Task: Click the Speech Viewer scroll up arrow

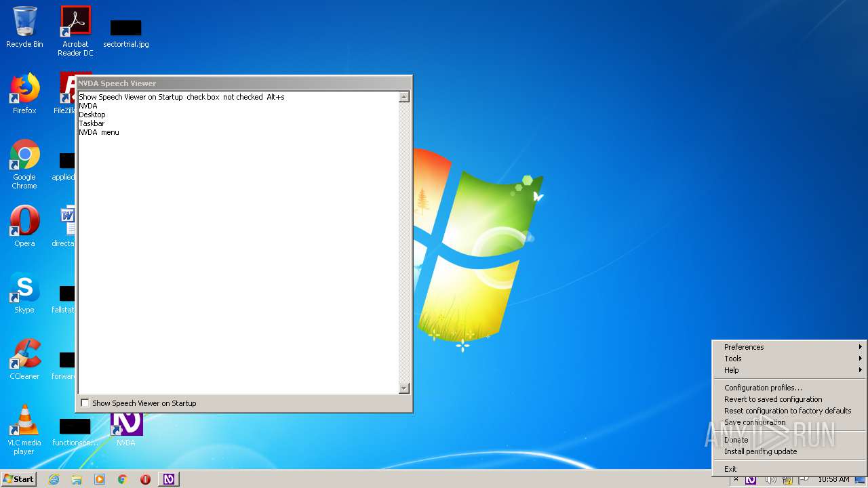Action: click(x=404, y=97)
